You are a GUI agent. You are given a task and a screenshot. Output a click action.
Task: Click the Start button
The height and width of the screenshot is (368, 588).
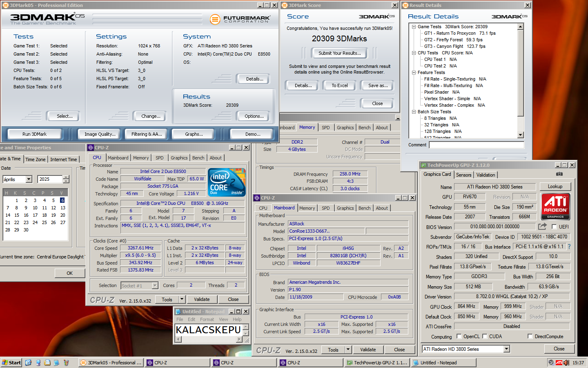click(11, 363)
